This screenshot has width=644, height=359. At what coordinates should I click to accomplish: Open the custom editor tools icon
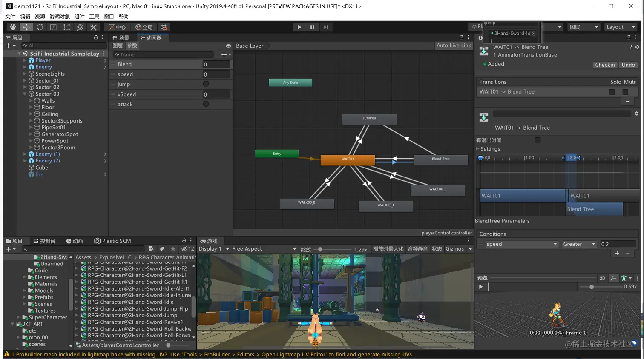(x=93, y=27)
